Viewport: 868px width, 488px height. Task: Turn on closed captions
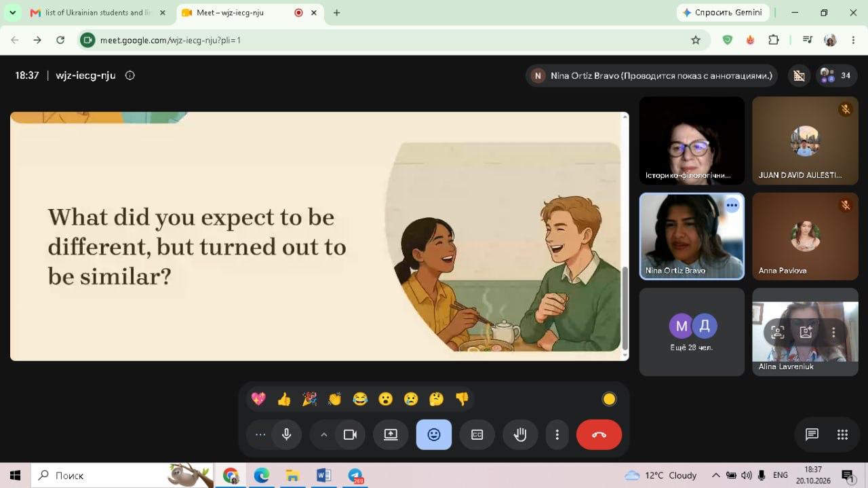point(477,435)
